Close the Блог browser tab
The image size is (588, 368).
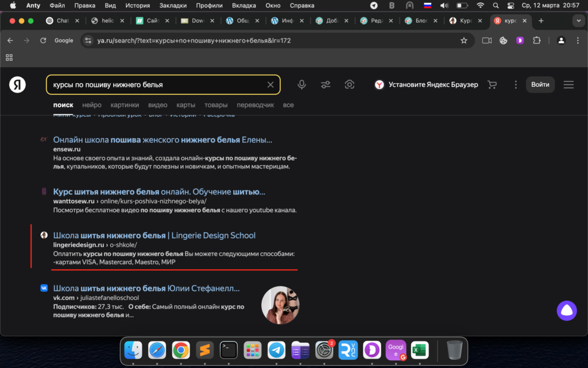(x=435, y=21)
